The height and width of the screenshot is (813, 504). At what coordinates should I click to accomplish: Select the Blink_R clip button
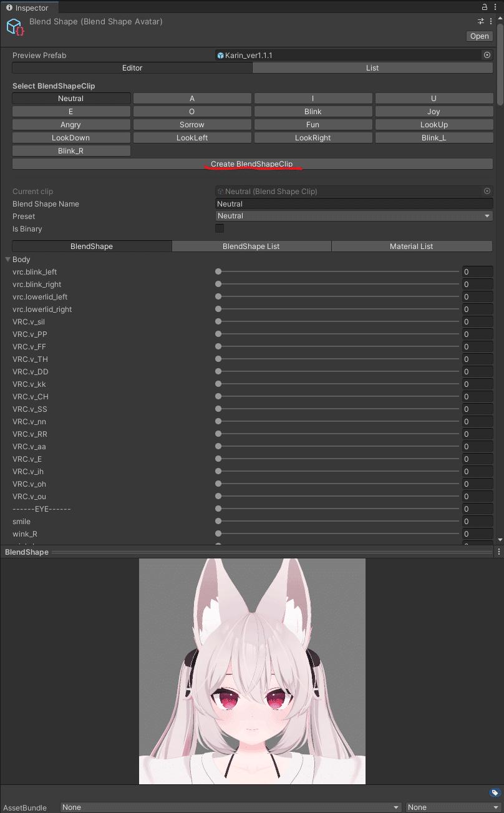point(71,151)
